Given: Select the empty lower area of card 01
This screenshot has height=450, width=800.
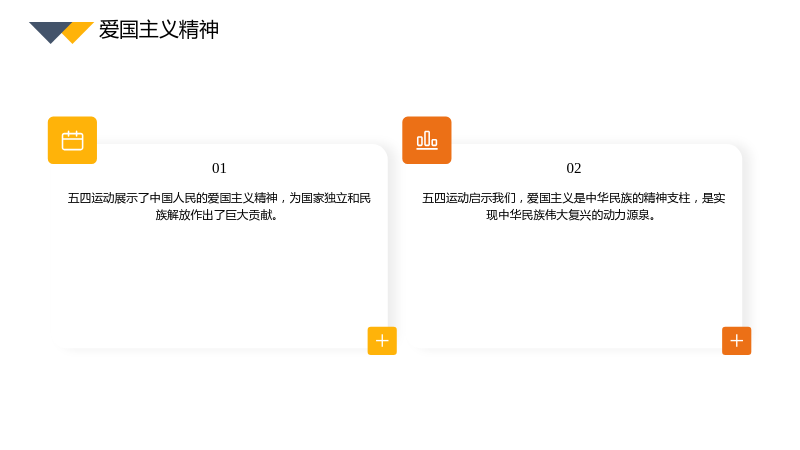Looking at the screenshot, I should coord(219,286).
